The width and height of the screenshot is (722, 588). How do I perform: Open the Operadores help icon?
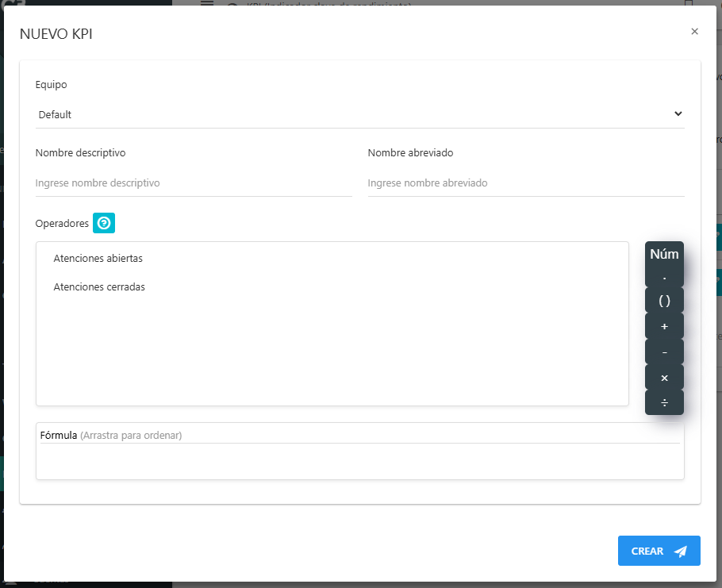104,223
